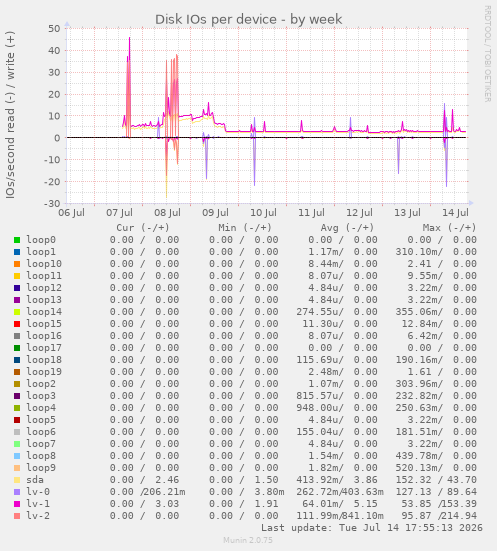Click the 'Avg (-/+)' column header
The height and width of the screenshot is (551, 497).
point(347,228)
